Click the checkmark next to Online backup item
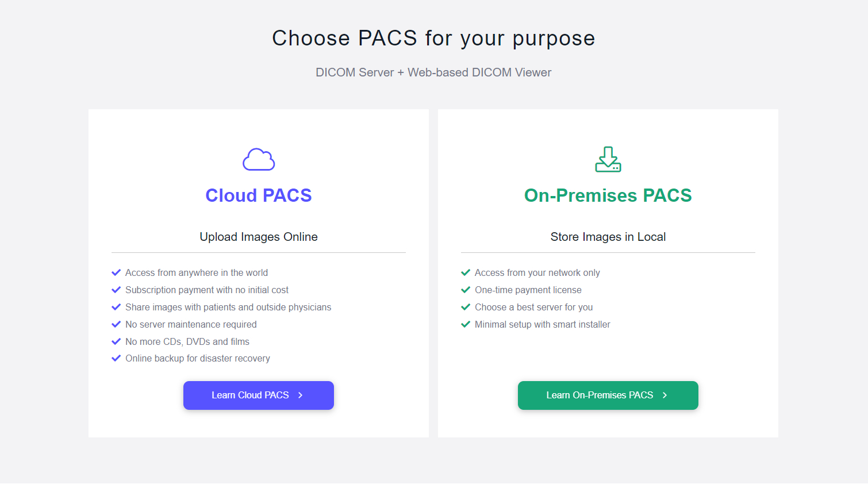Screen dimensions: 868x488 coord(116,358)
